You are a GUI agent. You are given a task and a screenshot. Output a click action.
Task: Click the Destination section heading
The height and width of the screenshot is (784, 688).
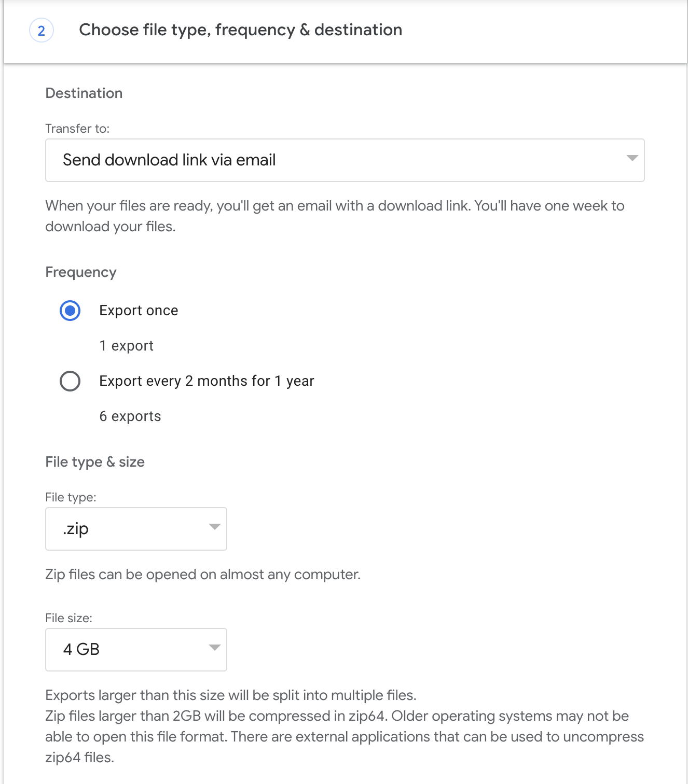coord(84,93)
